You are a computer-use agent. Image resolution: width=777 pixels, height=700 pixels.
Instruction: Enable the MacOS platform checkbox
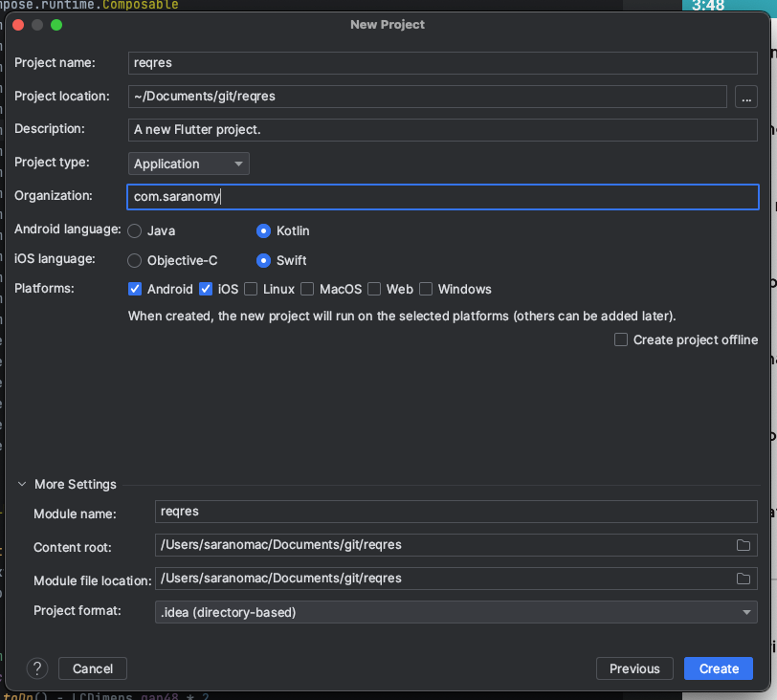pyautogui.click(x=307, y=289)
